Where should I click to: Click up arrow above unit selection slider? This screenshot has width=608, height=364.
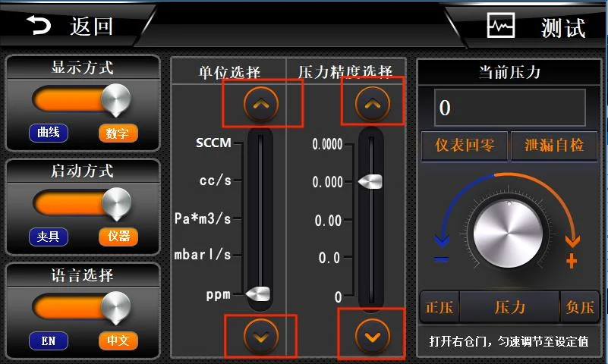click(261, 104)
